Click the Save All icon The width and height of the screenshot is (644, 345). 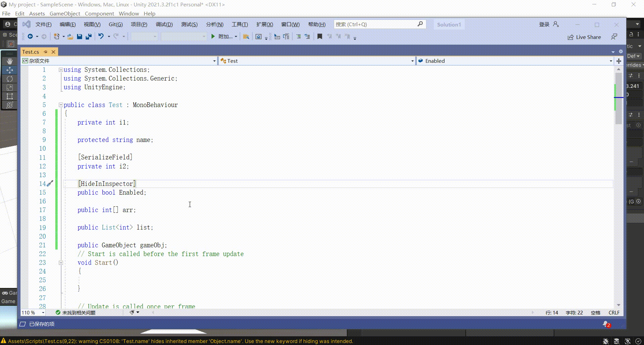coord(89,37)
